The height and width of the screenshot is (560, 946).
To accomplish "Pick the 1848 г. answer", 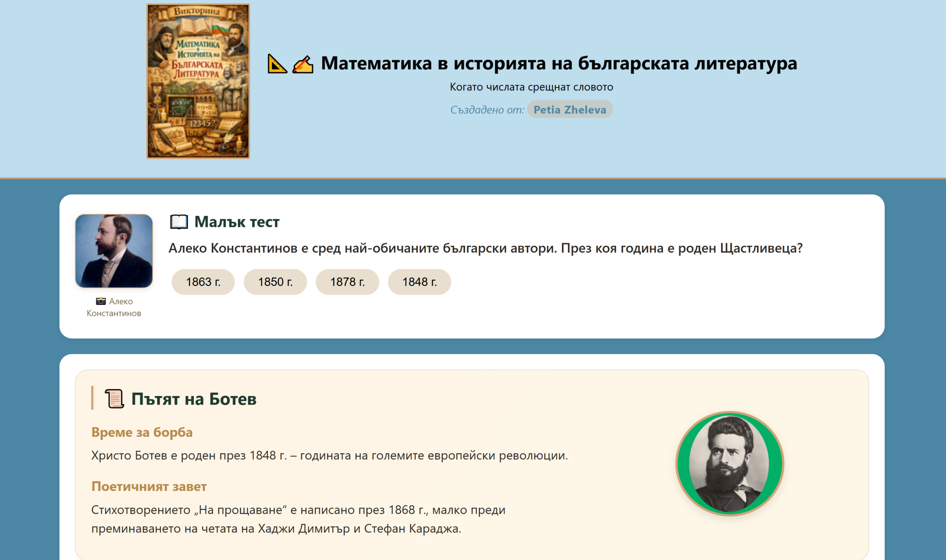I will coord(419,282).
